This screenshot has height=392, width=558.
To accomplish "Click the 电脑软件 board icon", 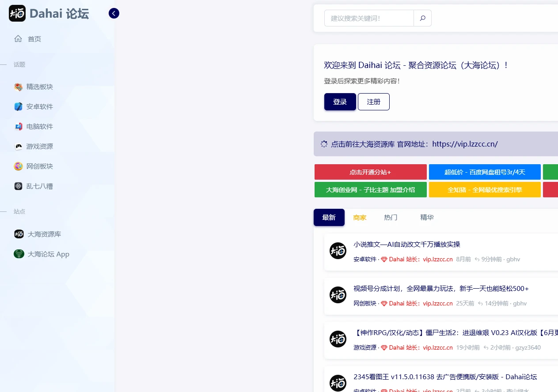I will 18,126.
